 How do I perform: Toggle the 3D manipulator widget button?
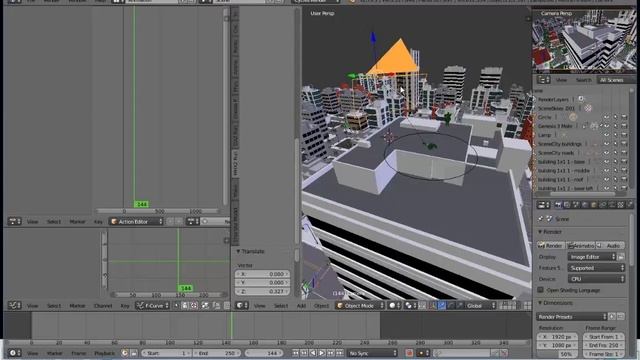click(x=432, y=305)
